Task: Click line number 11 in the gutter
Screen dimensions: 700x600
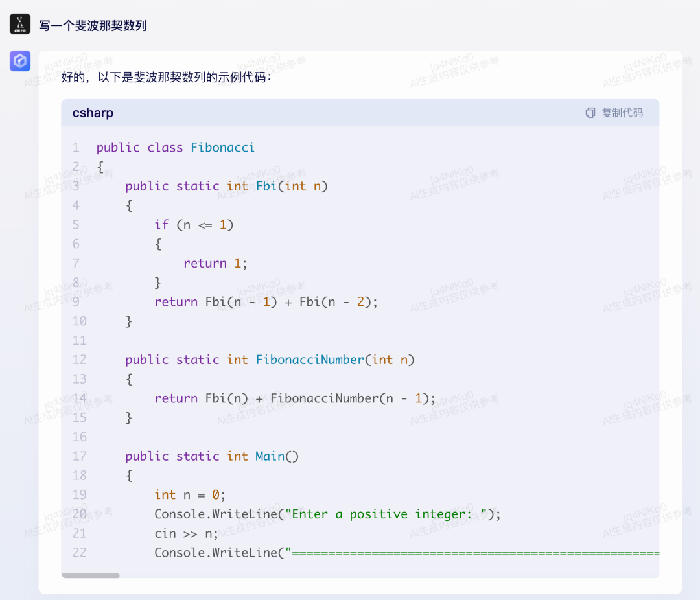Action: tap(79, 340)
